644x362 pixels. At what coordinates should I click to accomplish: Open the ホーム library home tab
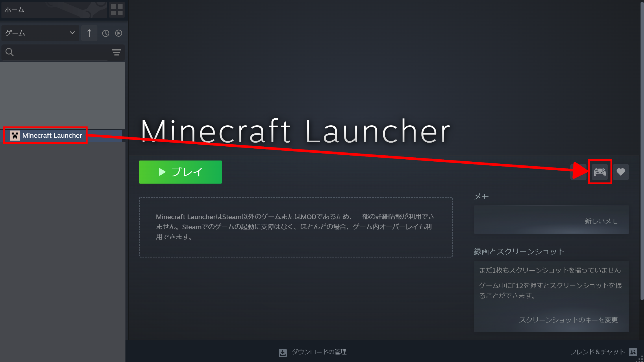click(54, 10)
